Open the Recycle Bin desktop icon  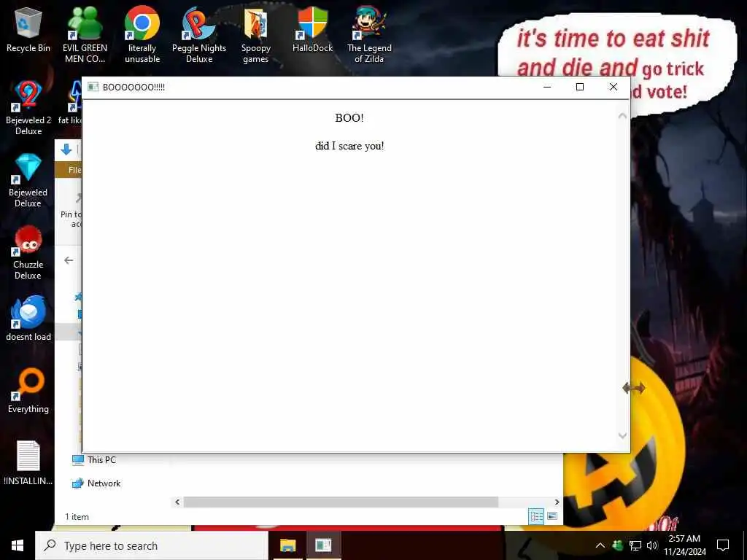tap(28, 29)
